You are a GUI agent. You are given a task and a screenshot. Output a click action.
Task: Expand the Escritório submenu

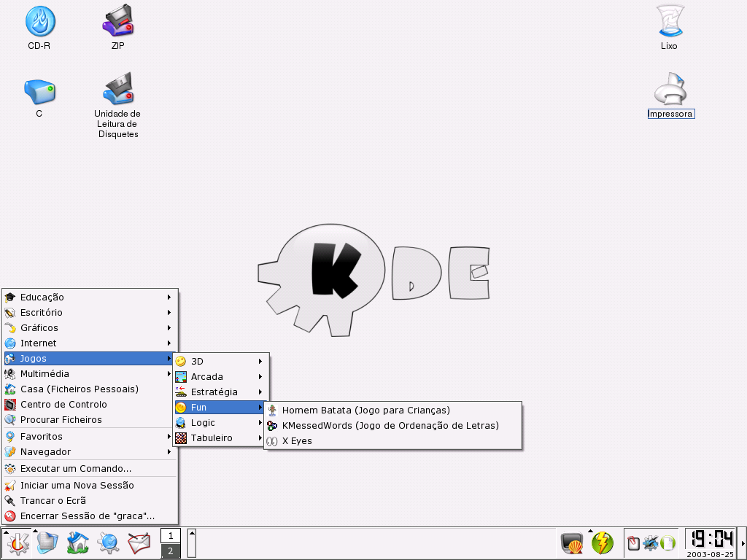89,312
